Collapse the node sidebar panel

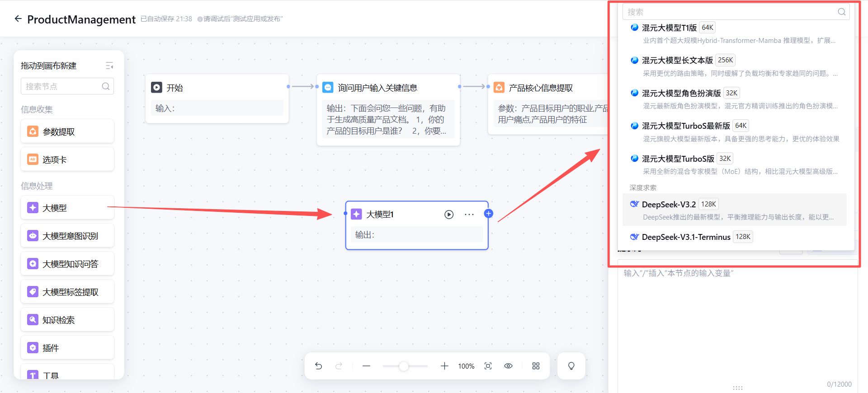pyautogui.click(x=109, y=66)
